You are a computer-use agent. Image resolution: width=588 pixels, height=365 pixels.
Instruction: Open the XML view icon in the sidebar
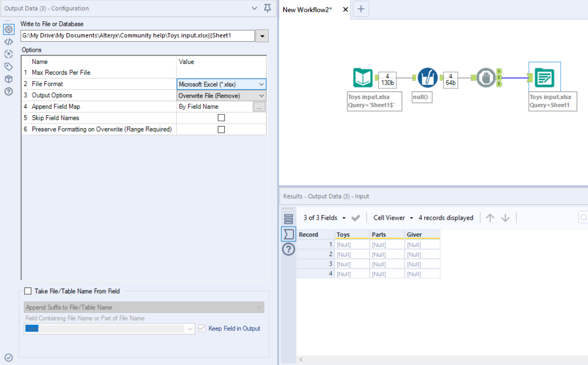point(9,42)
